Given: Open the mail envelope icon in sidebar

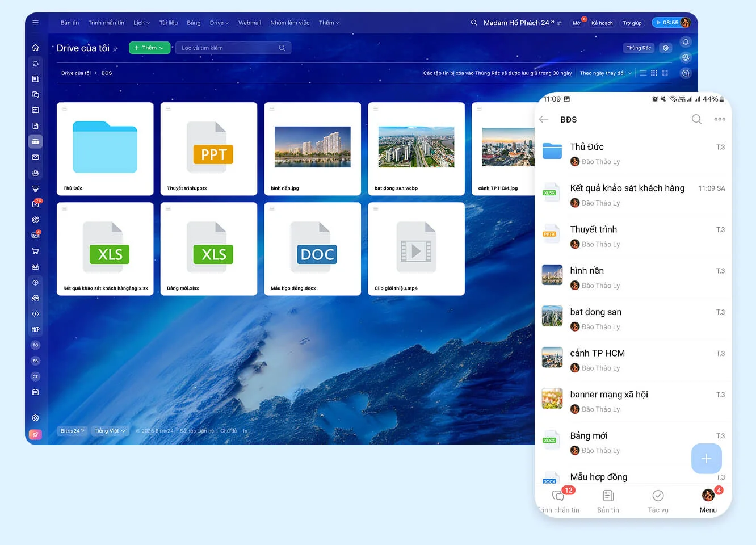Looking at the screenshot, I should (x=35, y=157).
